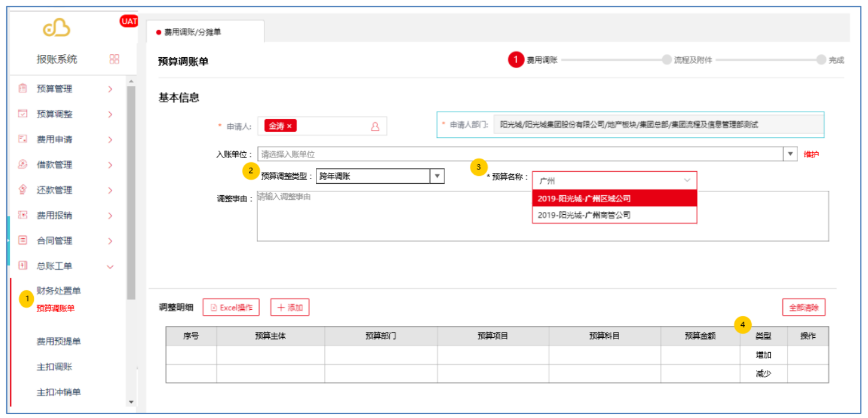The image size is (868, 418).
Task: Expand the 预算调整 menu chevron
Action: 110,115
